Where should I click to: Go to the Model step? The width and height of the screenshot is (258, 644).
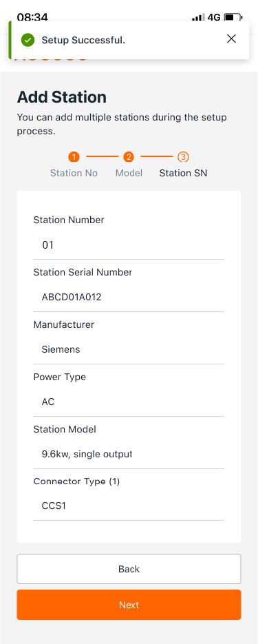(x=129, y=173)
